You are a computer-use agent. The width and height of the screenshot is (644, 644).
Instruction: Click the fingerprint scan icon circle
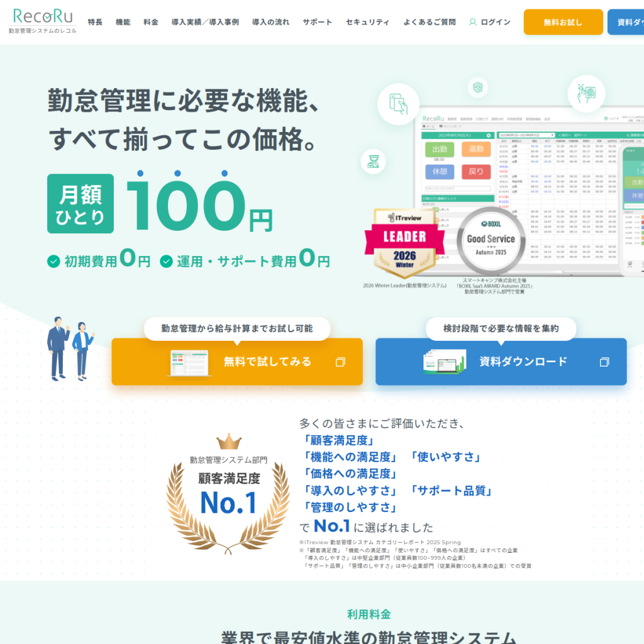587,94
